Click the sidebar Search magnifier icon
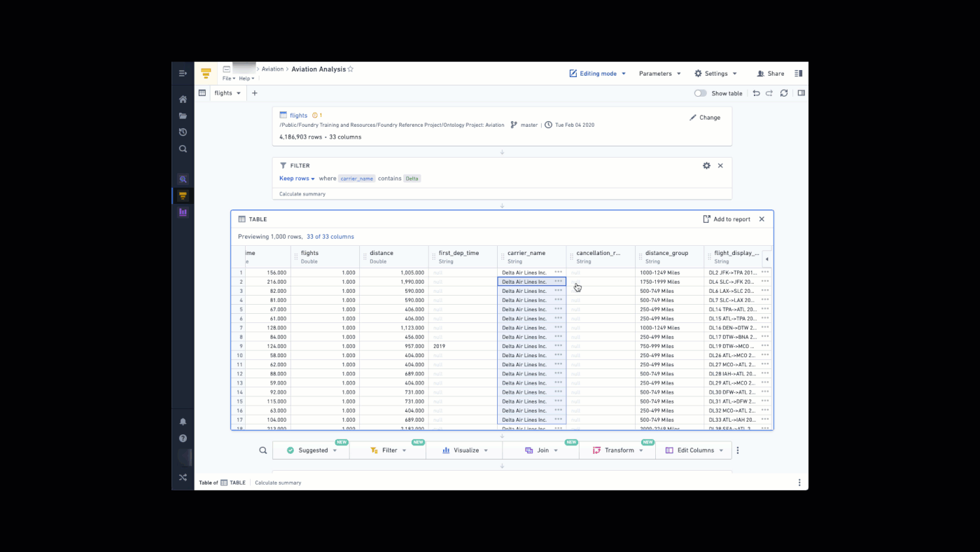 (183, 149)
